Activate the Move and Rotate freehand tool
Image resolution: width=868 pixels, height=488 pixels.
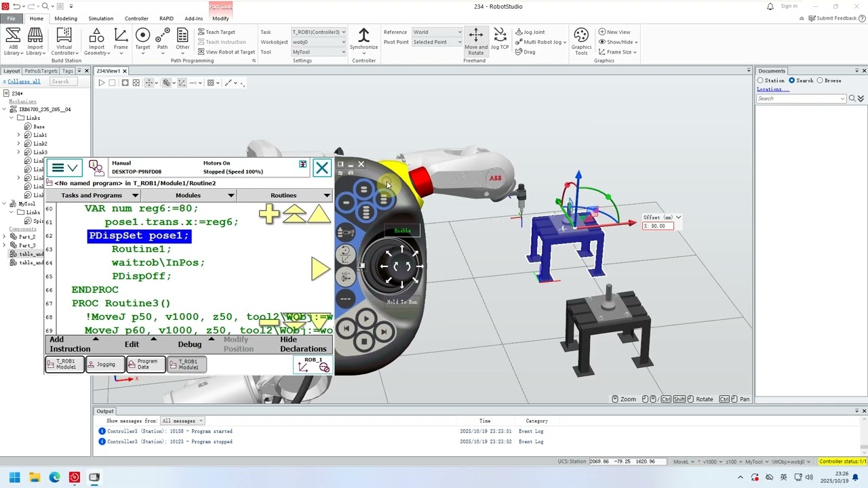tap(476, 42)
